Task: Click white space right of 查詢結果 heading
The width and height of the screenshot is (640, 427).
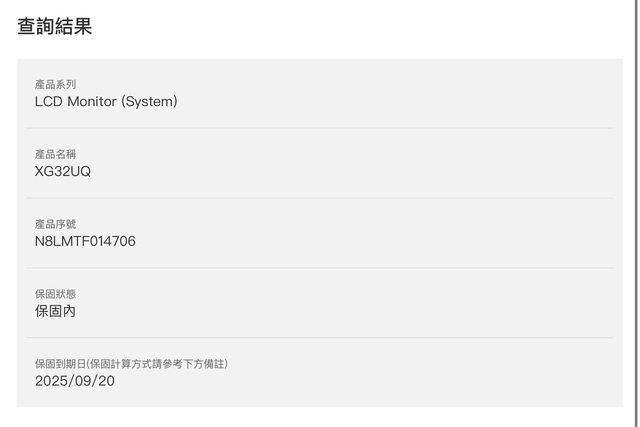Action: [x=350, y=27]
